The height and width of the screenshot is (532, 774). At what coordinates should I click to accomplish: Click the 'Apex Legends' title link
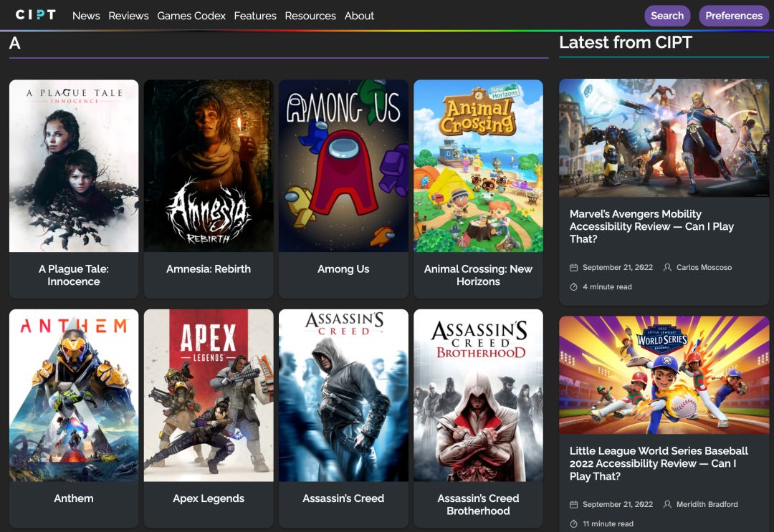209,498
